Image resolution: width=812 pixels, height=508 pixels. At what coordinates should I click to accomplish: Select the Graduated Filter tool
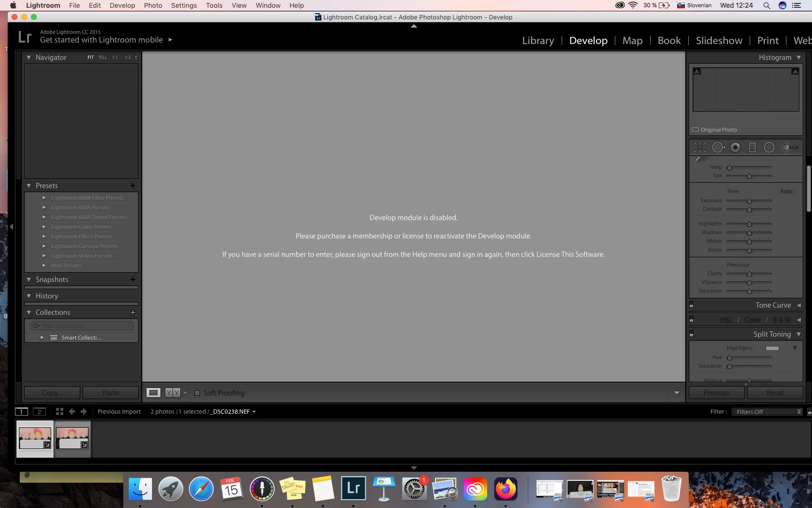pyautogui.click(x=752, y=148)
